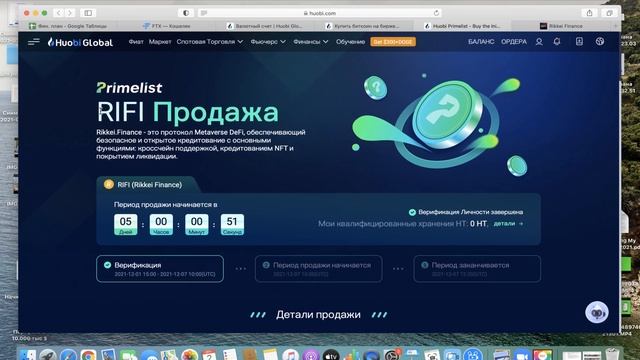
Task: Toggle the Safari sidebar button
Action: pos(88,13)
